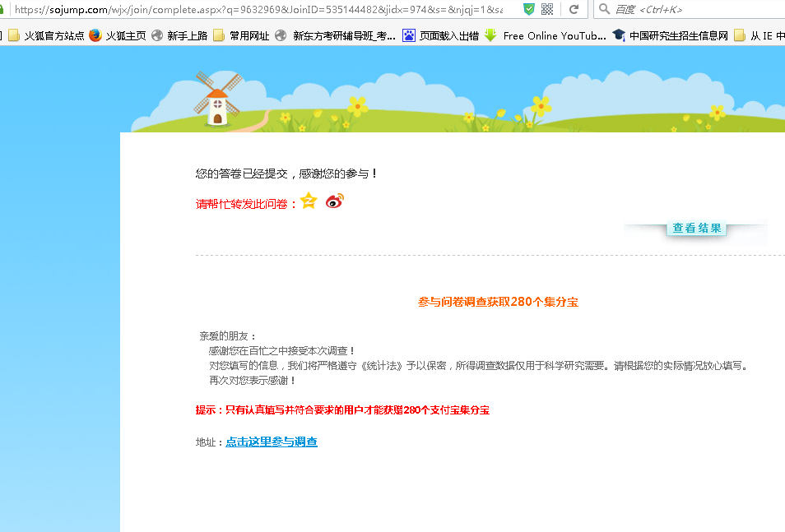Image resolution: width=785 pixels, height=532 pixels.
Task: Click Baidu paw icon beside 页面载入出错
Action: (x=409, y=35)
